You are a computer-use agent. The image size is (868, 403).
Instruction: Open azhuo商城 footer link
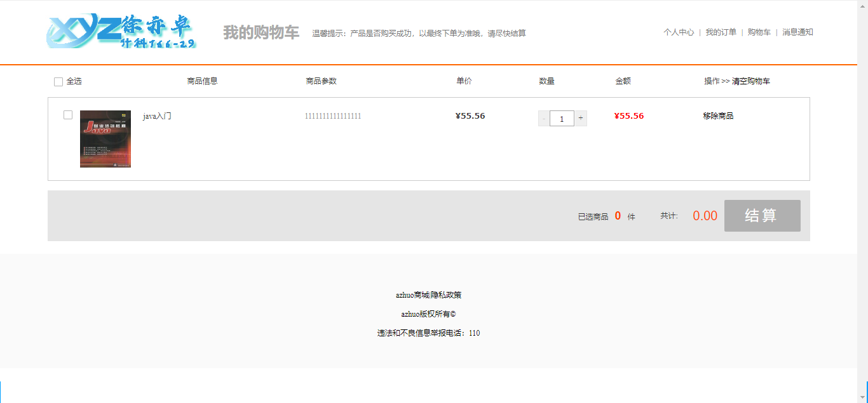pyautogui.click(x=412, y=295)
